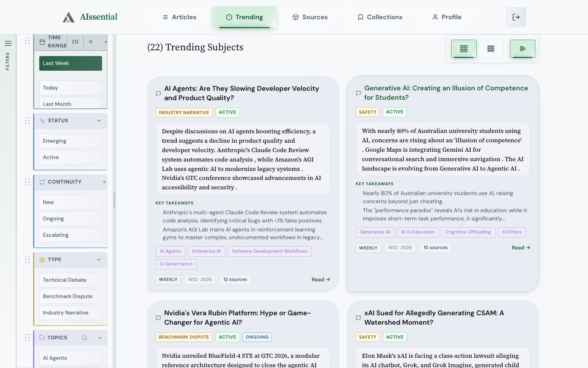Switch to the Trending tab
Viewport: 588px width, 368px height.
244,17
